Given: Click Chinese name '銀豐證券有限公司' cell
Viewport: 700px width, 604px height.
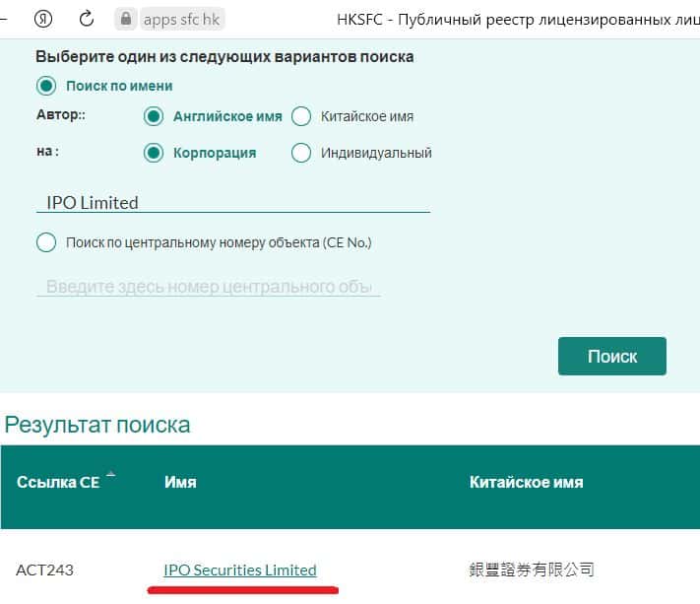Looking at the screenshot, I should pyautogui.click(x=532, y=570).
